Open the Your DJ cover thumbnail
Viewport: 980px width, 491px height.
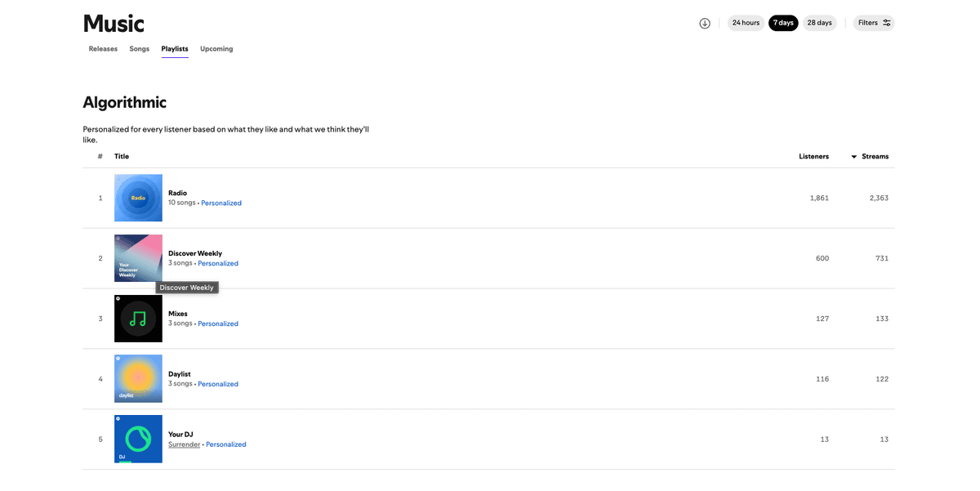(x=138, y=440)
